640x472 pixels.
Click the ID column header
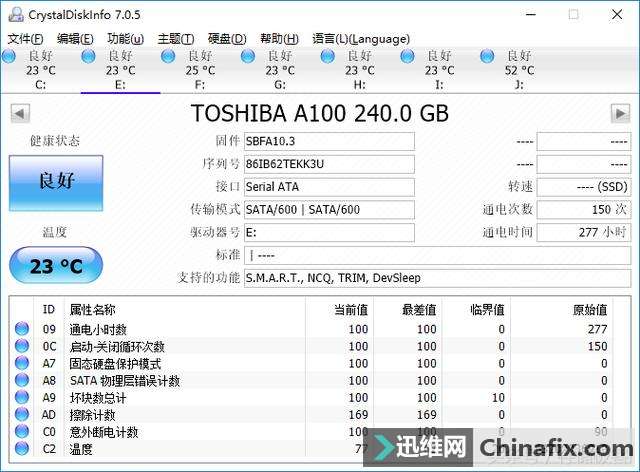click(49, 309)
